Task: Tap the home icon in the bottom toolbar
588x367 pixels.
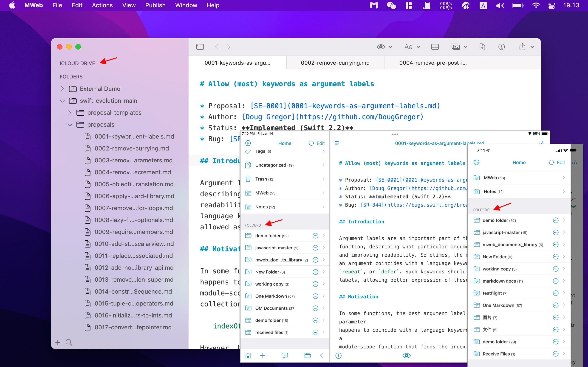Action: pos(248,355)
